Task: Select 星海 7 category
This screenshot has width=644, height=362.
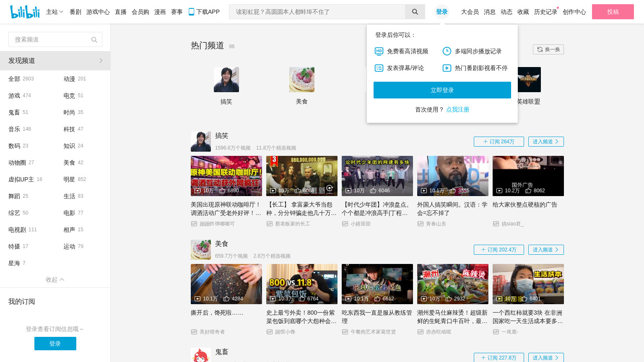Action: pos(17,263)
